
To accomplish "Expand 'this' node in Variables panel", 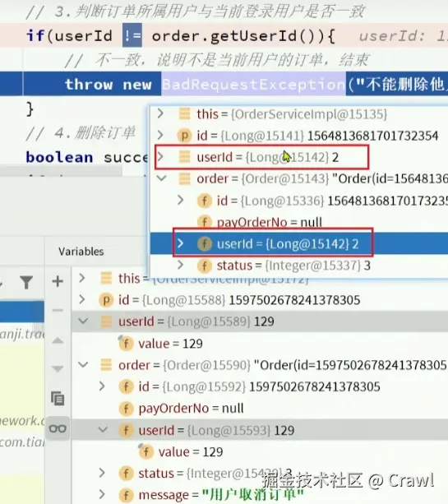I will [x=82, y=278].
